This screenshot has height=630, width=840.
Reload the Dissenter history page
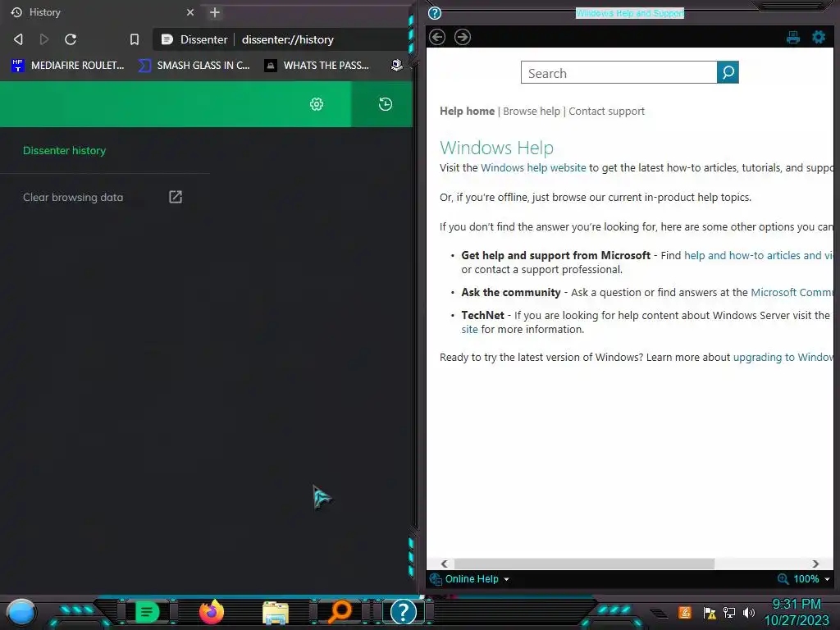click(71, 39)
